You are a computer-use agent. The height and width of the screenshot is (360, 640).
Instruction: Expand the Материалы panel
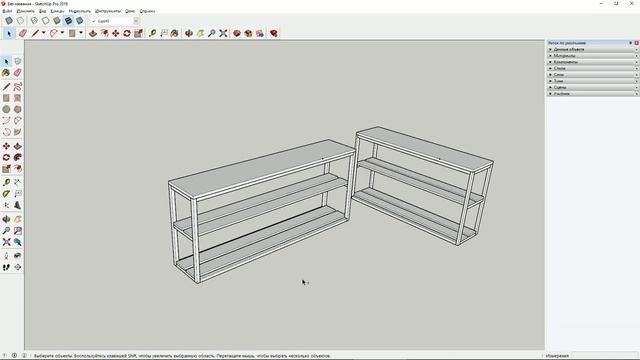pos(593,56)
